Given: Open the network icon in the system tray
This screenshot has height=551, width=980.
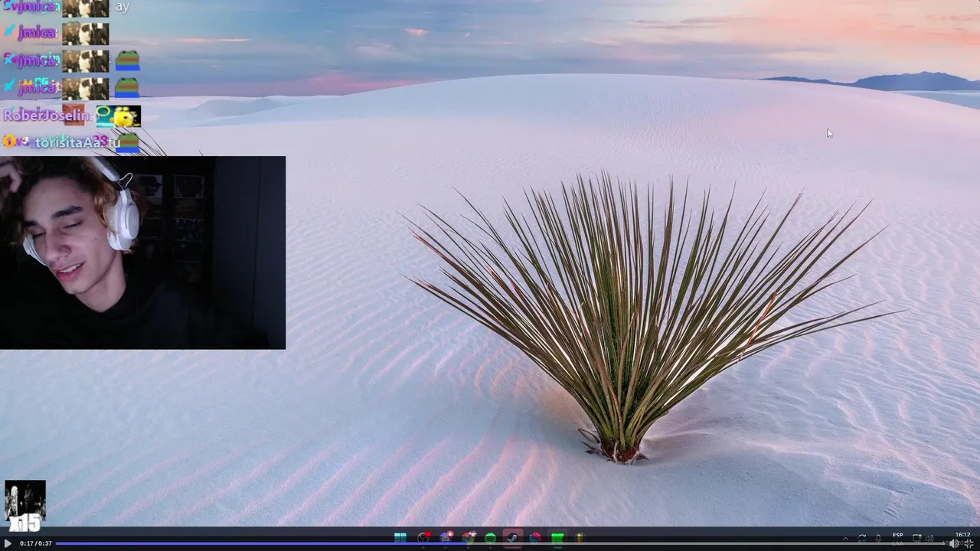Looking at the screenshot, I should (x=916, y=539).
